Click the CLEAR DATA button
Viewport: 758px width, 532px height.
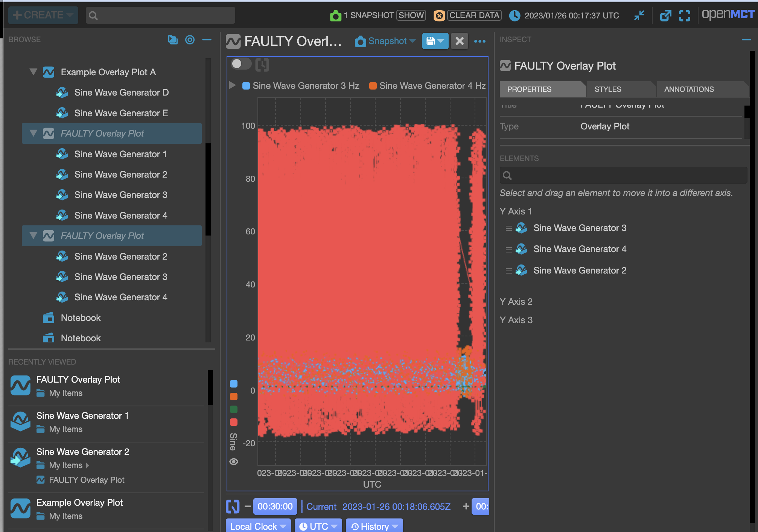click(x=474, y=15)
